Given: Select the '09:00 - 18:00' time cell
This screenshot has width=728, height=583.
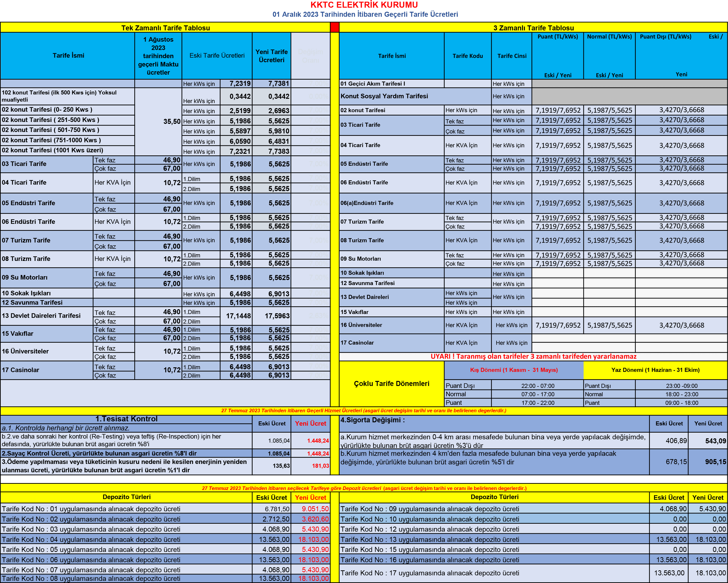Looking at the screenshot, I should click(x=681, y=403).
